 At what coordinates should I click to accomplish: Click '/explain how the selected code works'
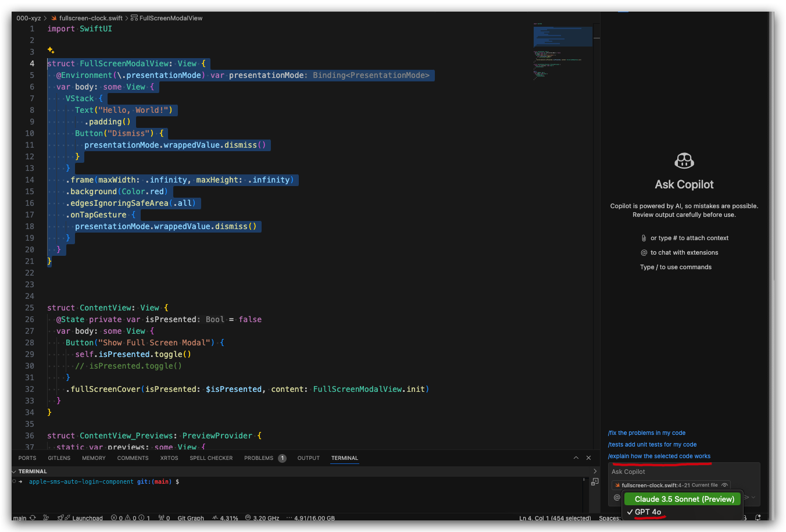(x=659, y=456)
